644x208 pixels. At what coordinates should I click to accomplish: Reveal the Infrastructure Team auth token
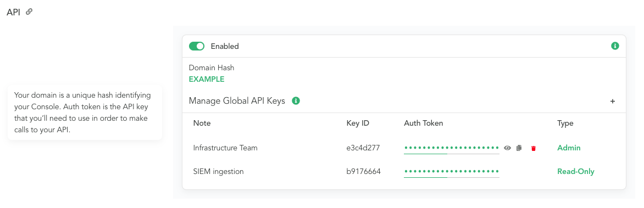(x=508, y=148)
